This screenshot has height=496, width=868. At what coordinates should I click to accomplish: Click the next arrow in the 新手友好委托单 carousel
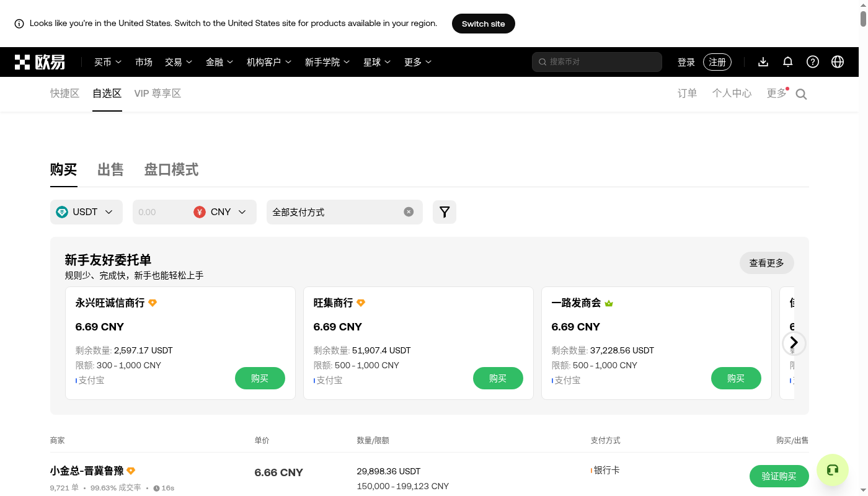coord(794,343)
